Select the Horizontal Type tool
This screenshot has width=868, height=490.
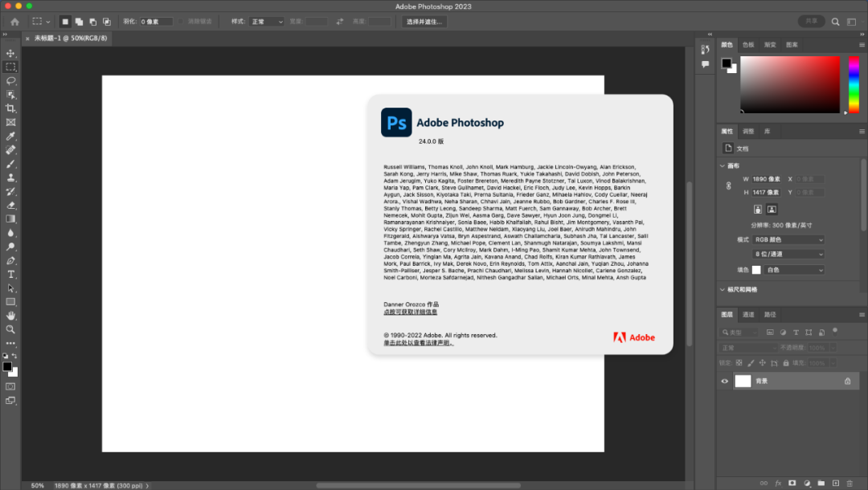[10, 274]
